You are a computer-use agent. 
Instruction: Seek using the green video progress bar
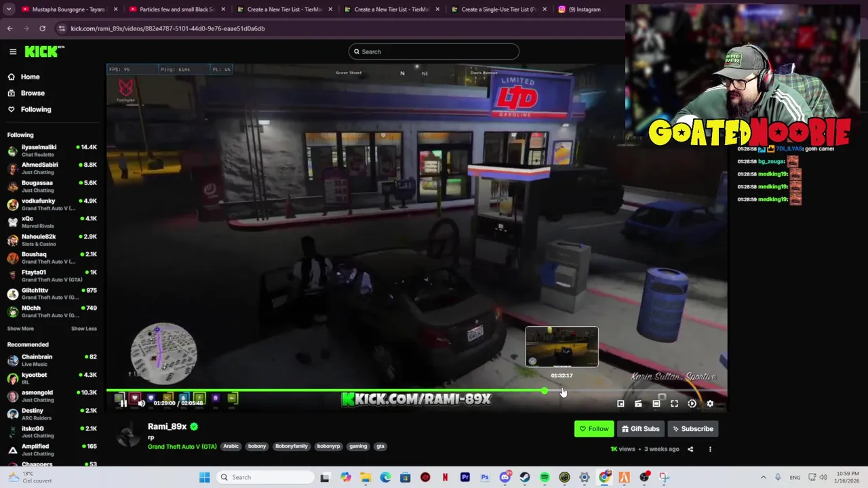pos(417,391)
